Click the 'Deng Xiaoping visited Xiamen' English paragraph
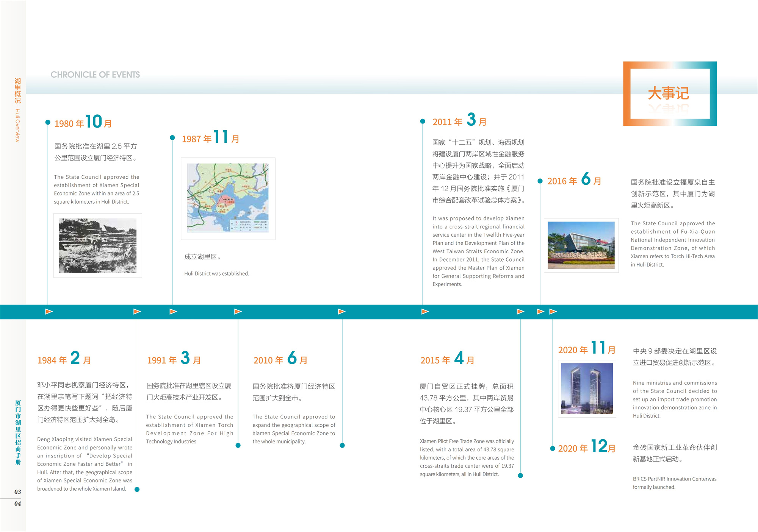This screenshot has height=532, width=758. pos(85,464)
